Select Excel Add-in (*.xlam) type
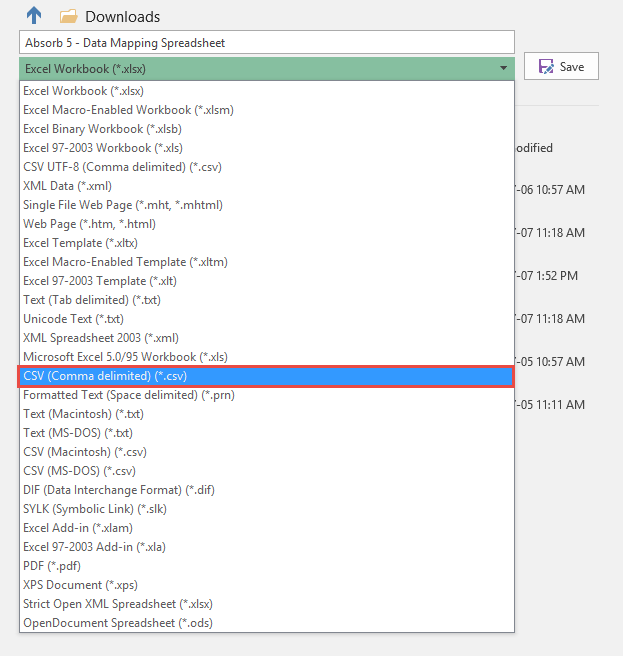Screen dimensions: 623x656 click(x=77, y=528)
